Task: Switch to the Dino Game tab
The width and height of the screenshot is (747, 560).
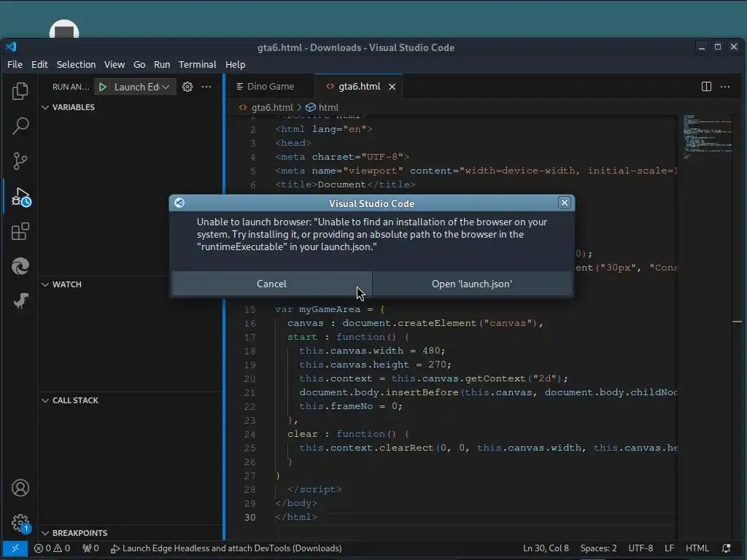Action: click(x=271, y=87)
